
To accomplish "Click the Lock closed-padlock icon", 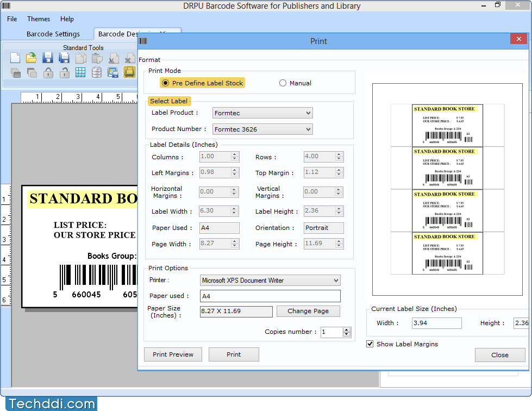I will pos(48,72).
